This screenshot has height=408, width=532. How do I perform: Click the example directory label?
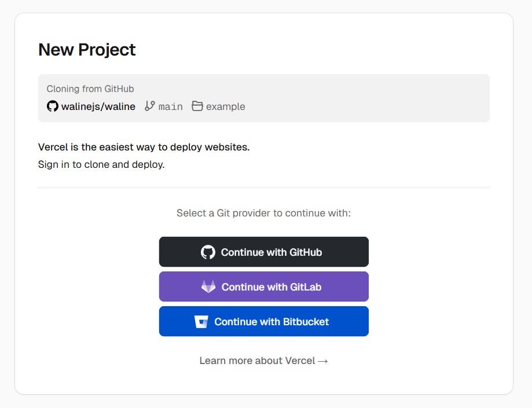[x=225, y=106]
